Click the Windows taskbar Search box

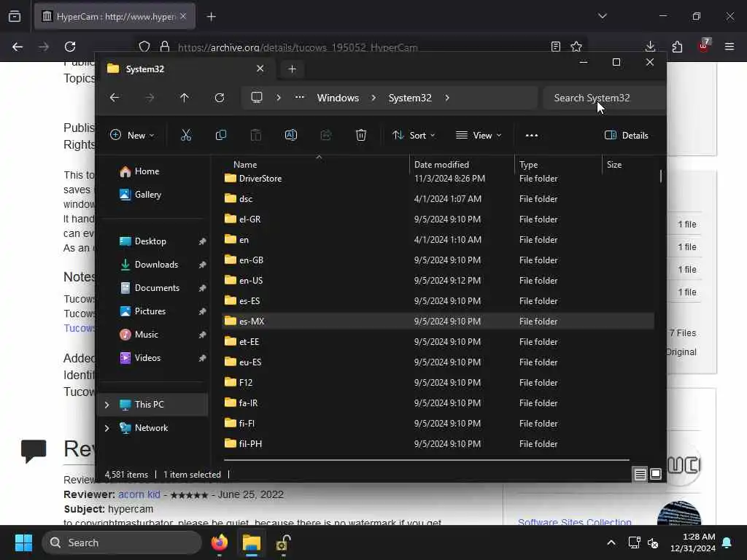(122, 542)
